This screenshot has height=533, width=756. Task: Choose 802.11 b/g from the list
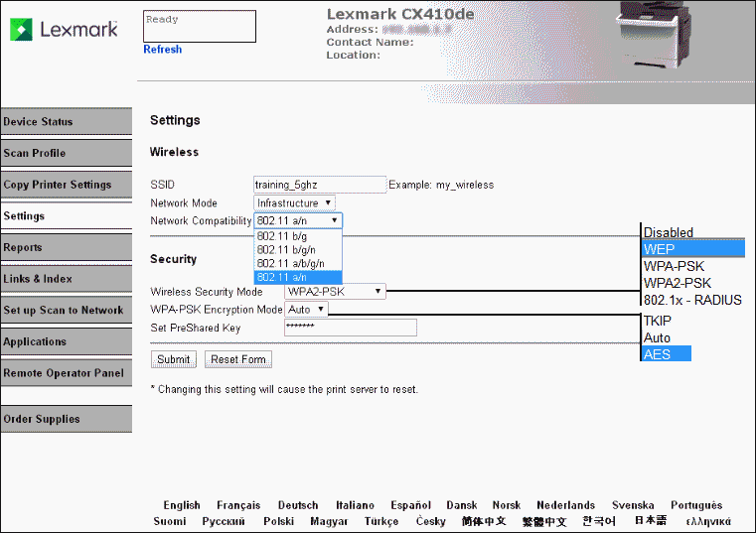click(298, 236)
